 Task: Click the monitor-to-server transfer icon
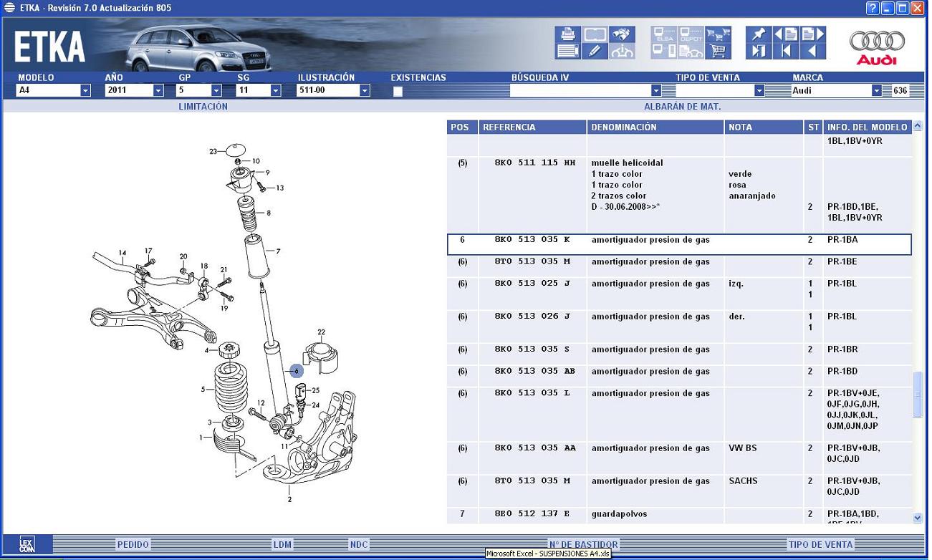pyautogui.click(x=663, y=52)
